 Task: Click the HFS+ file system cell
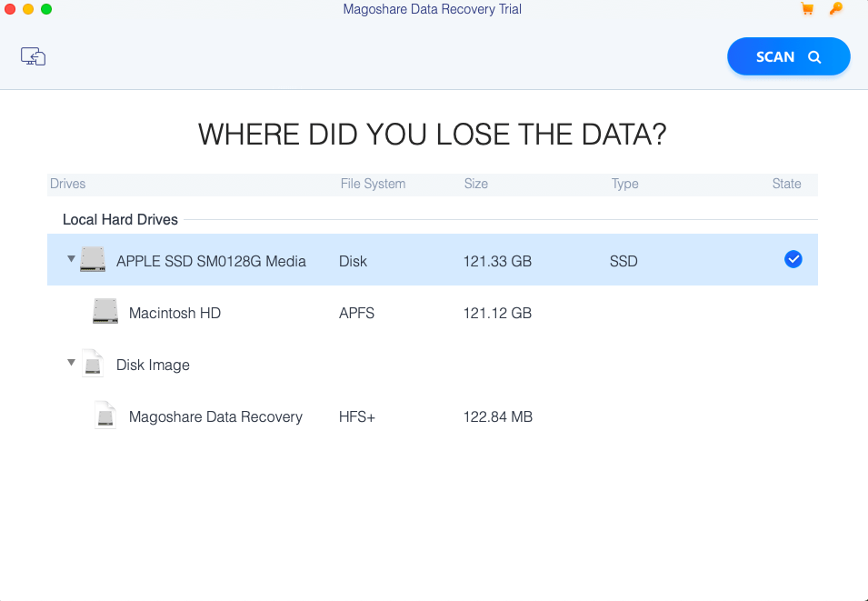pos(357,416)
